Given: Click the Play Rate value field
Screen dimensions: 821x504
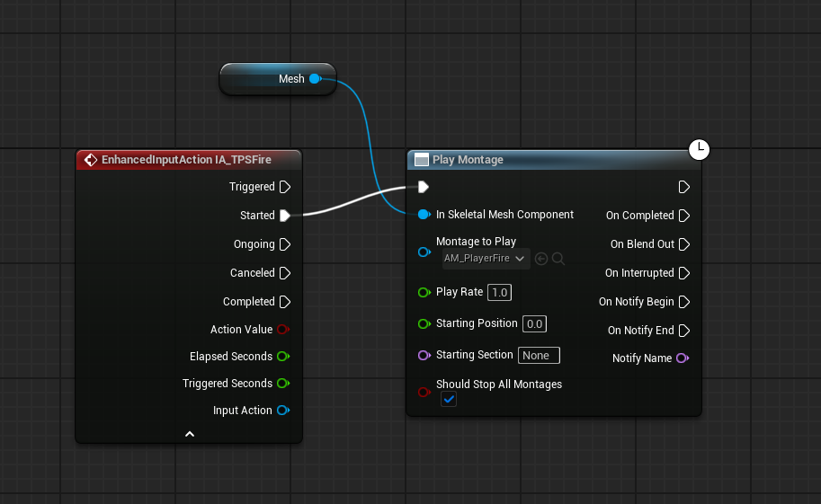Looking at the screenshot, I should (499, 293).
